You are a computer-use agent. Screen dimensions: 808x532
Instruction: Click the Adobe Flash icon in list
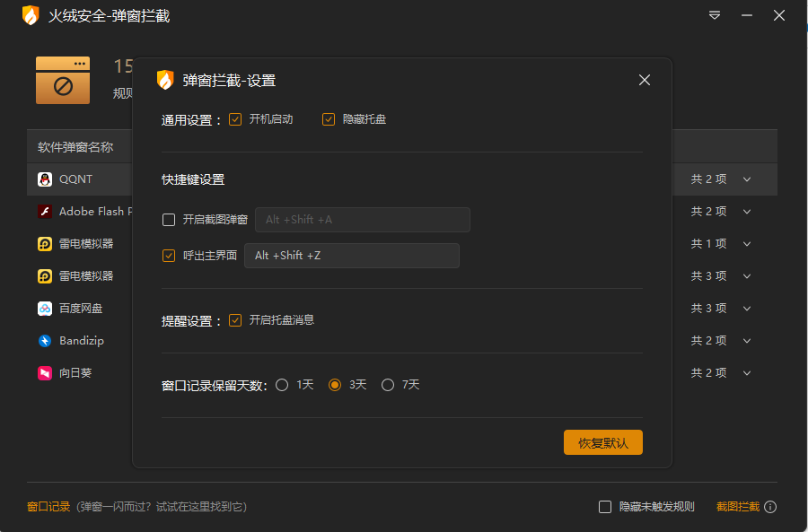(x=45, y=212)
